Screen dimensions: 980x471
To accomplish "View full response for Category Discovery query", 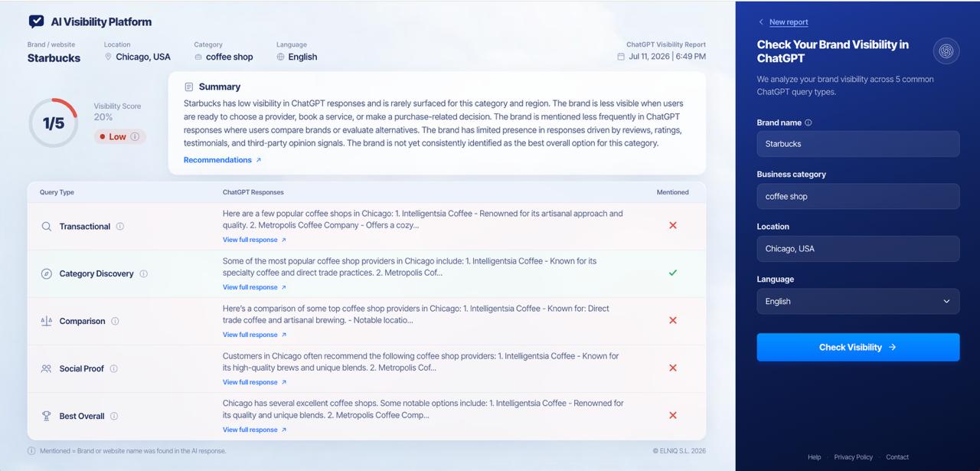I will (254, 287).
